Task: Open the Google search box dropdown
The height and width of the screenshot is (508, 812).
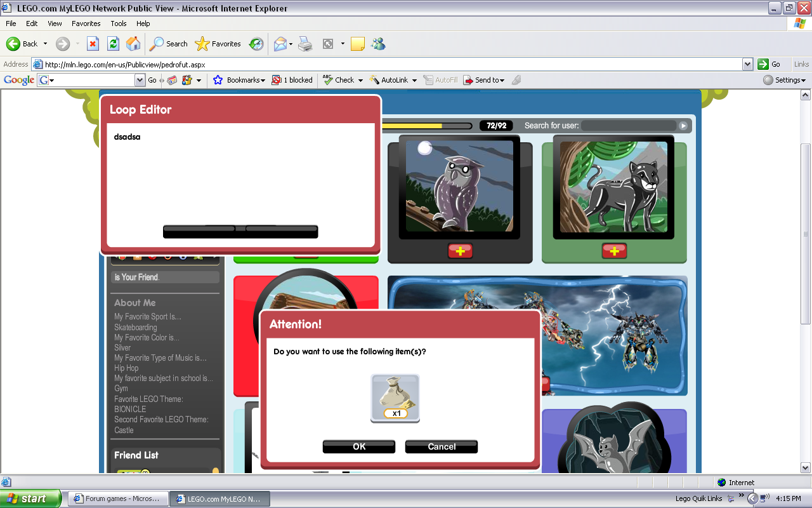Action: coord(140,80)
